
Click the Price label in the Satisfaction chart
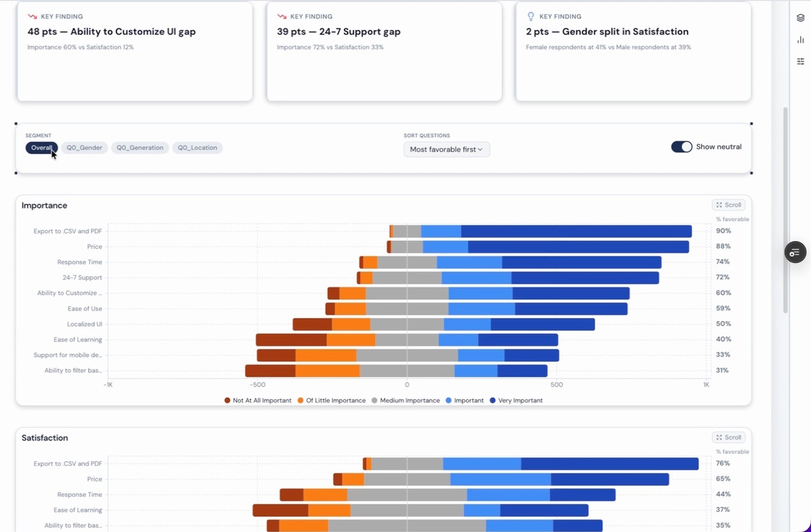94,479
